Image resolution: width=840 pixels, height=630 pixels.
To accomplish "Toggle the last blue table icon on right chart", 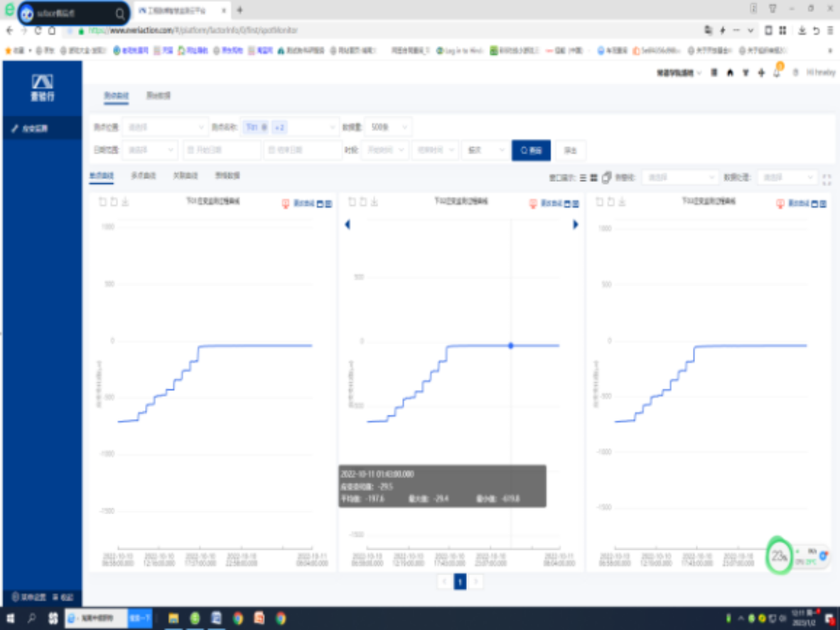I will tap(824, 204).
